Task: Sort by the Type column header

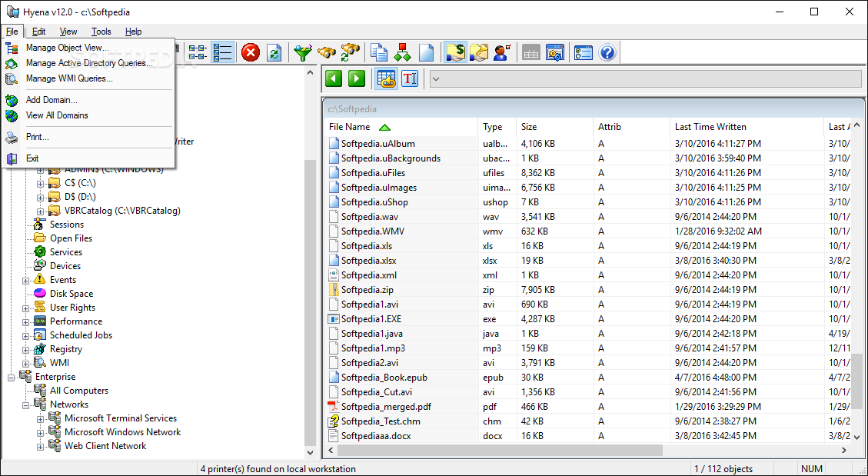Action: pos(497,127)
